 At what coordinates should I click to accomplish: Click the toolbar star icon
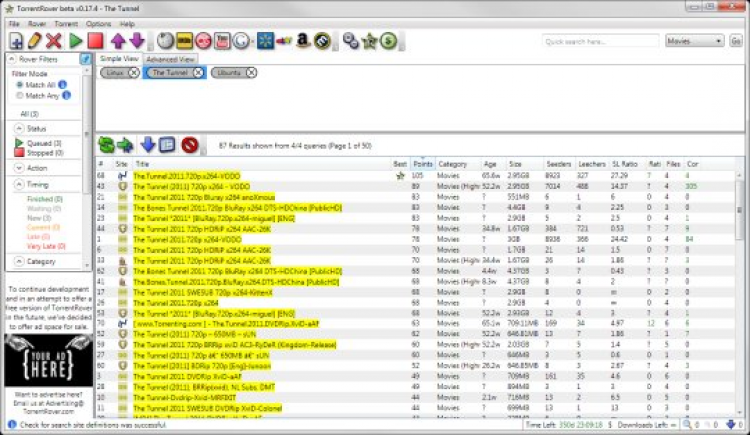click(370, 41)
